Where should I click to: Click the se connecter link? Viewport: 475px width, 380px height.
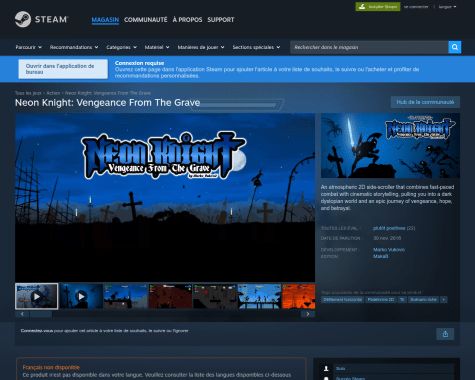416,7
